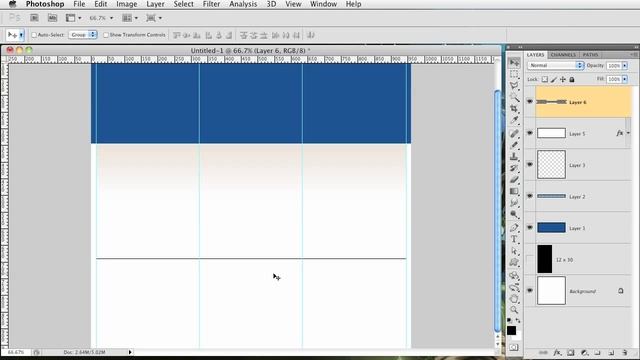Switch to the Paths tab
Viewport: 640px width, 360px height.
[x=590, y=55]
